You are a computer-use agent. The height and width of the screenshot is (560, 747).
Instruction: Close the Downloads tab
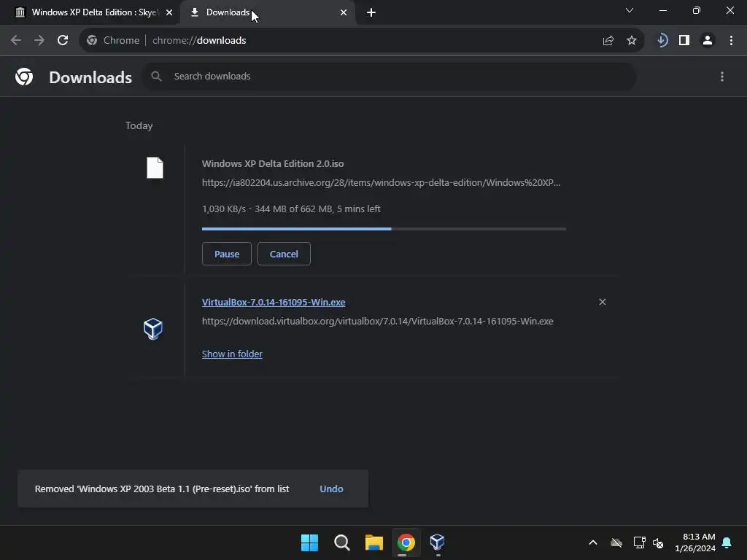[x=344, y=12]
